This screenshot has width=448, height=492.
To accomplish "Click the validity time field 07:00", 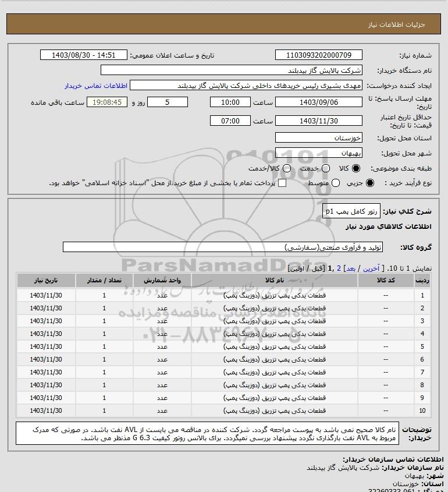I will point(230,121).
